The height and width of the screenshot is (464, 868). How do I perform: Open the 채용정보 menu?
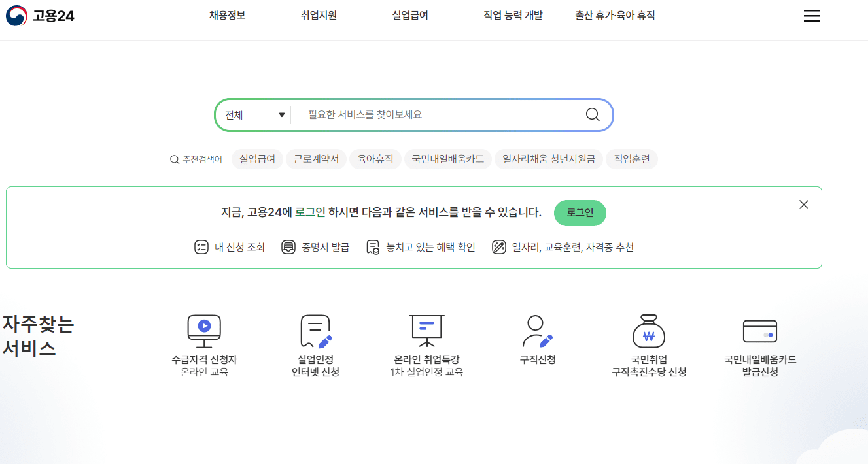point(227,14)
